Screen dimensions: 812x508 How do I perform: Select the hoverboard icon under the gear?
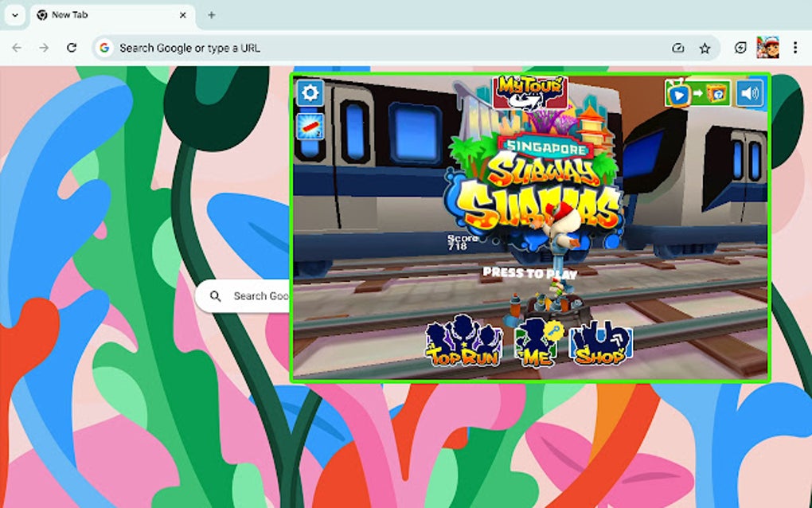tap(310, 127)
